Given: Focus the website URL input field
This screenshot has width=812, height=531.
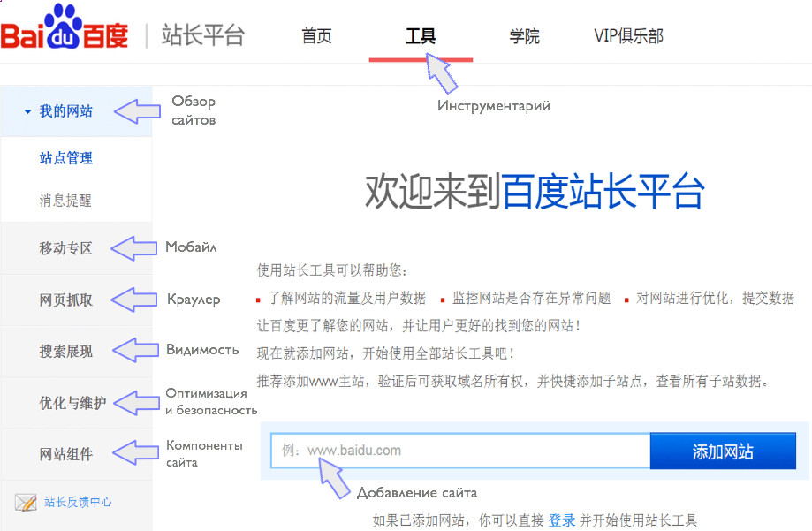Looking at the screenshot, I should click(459, 451).
